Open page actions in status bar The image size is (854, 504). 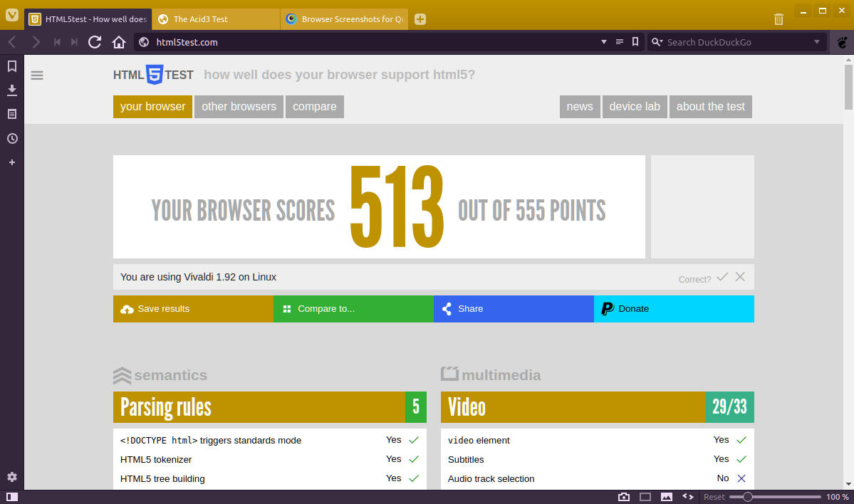688,497
